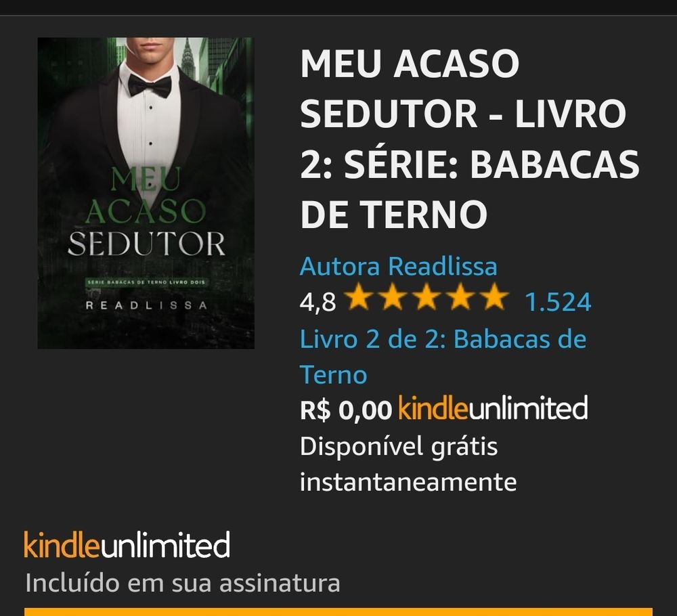Click the fourth rating star
677x616 pixels.
(460, 296)
